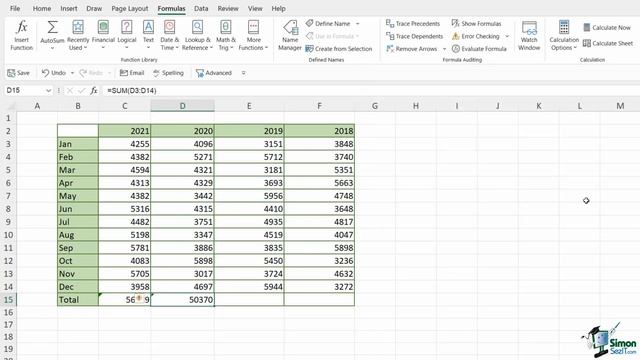The image size is (640, 360).
Task: Click Define Name
Action: pos(329,24)
